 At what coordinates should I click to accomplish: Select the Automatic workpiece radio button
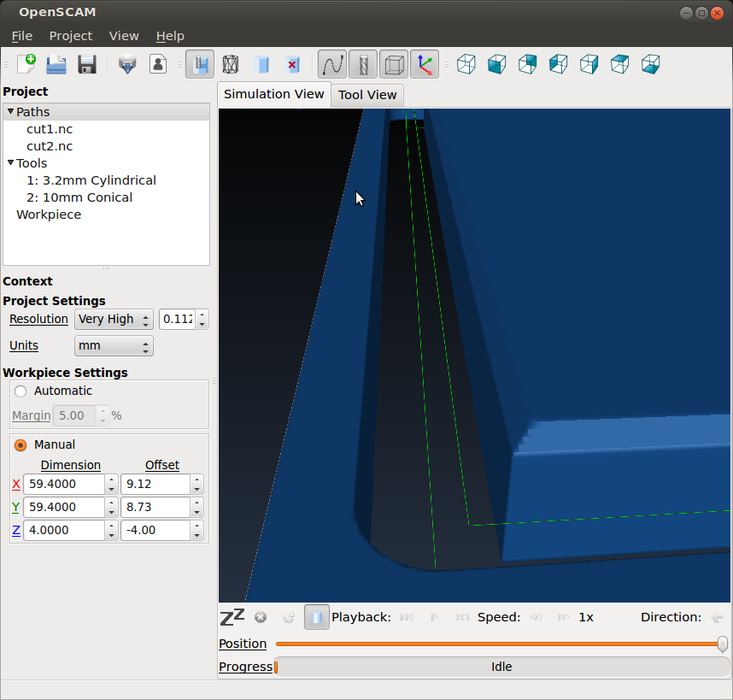21,391
